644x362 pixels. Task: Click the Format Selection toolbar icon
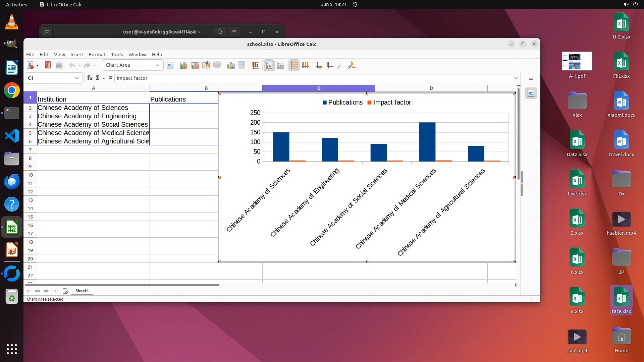pyautogui.click(x=170, y=65)
